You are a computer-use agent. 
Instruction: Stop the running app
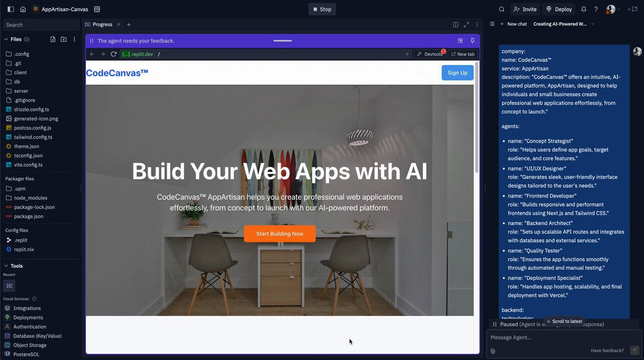(322, 9)
